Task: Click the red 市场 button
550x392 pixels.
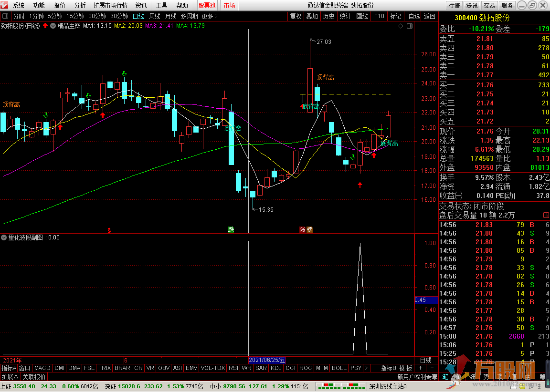Action: coord(229,5)
